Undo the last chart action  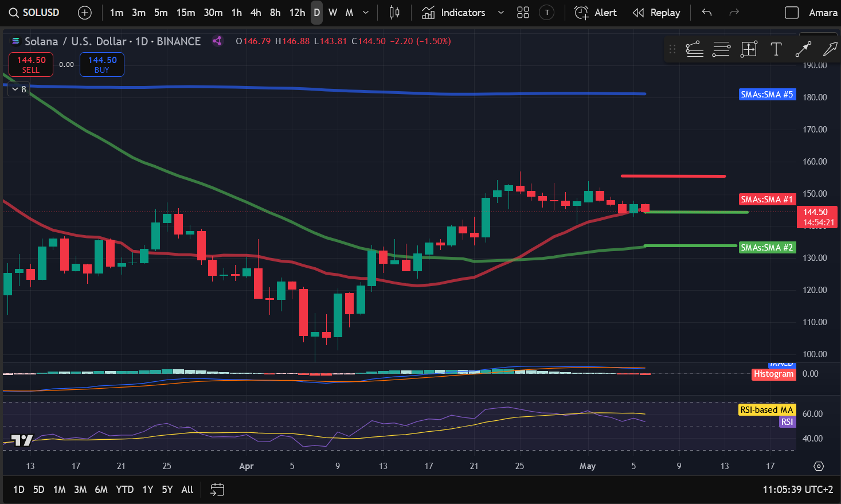click(707, 13)
